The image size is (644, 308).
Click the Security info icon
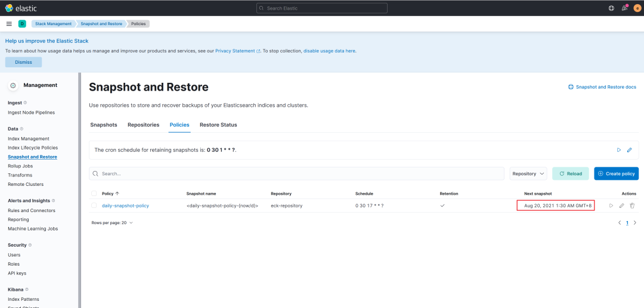pyautogui.click(x=30, y=245)
